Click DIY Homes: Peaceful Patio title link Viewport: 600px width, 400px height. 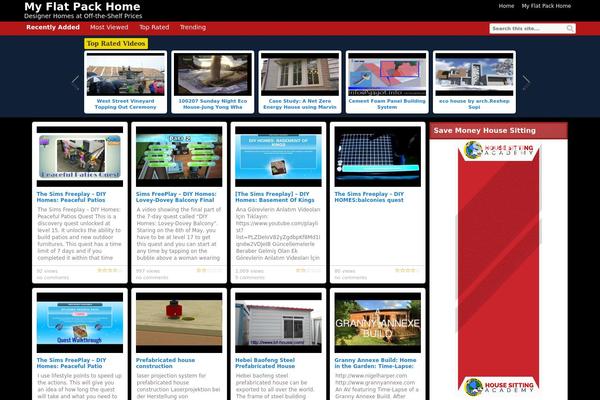point(72,363)
